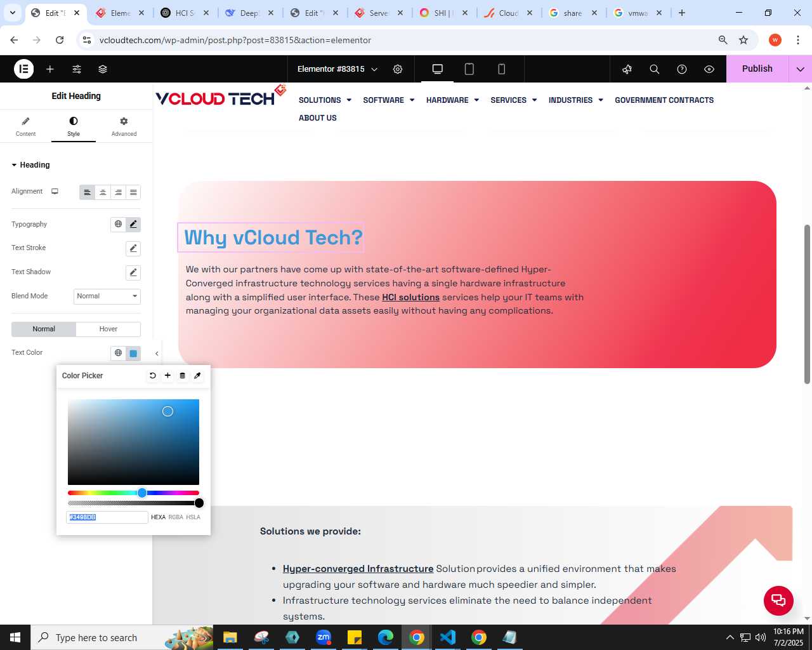The width and height of the screenshot is (812, 650).
Task: Click the HCI solutions link
Action: (410, 297)
